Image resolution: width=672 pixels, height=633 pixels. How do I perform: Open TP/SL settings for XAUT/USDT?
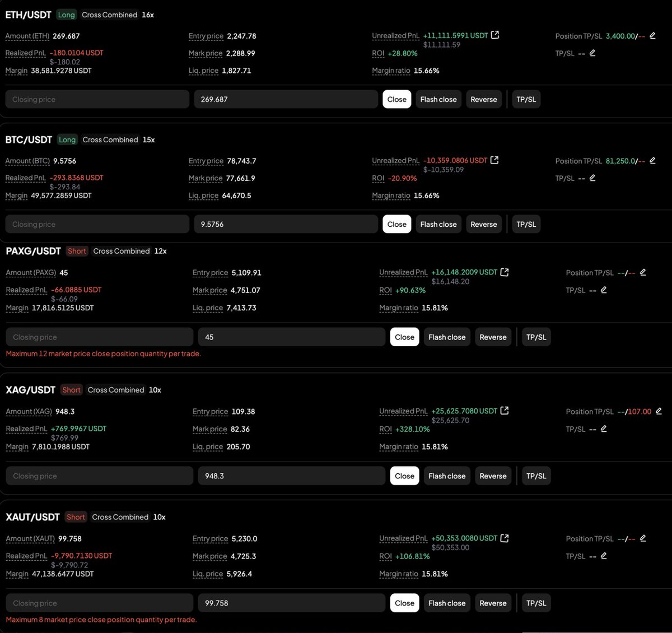click(x=536, y=603)
